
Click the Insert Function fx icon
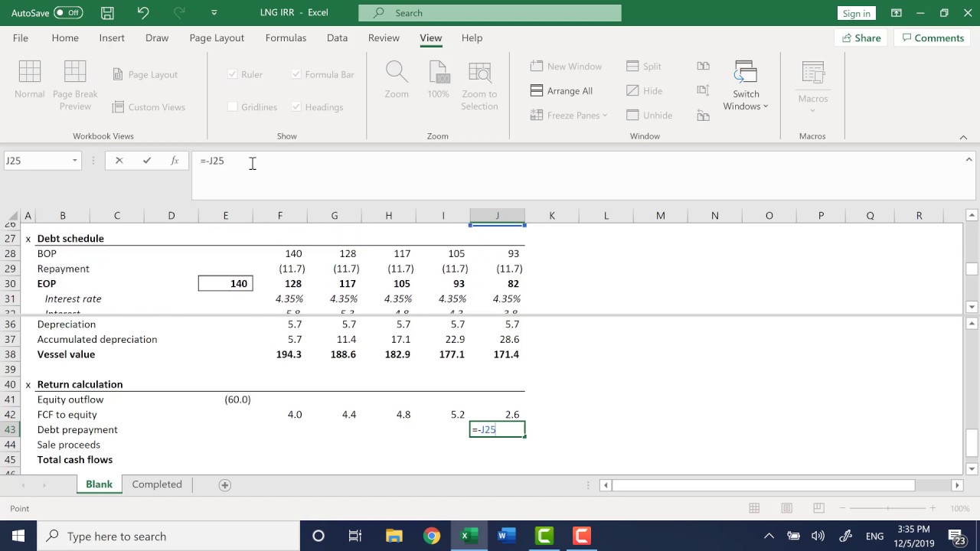coord(175,161)
